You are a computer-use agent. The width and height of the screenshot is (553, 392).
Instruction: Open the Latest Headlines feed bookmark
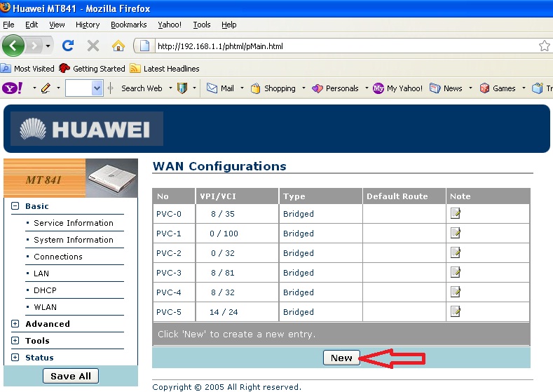coord(164,69)
